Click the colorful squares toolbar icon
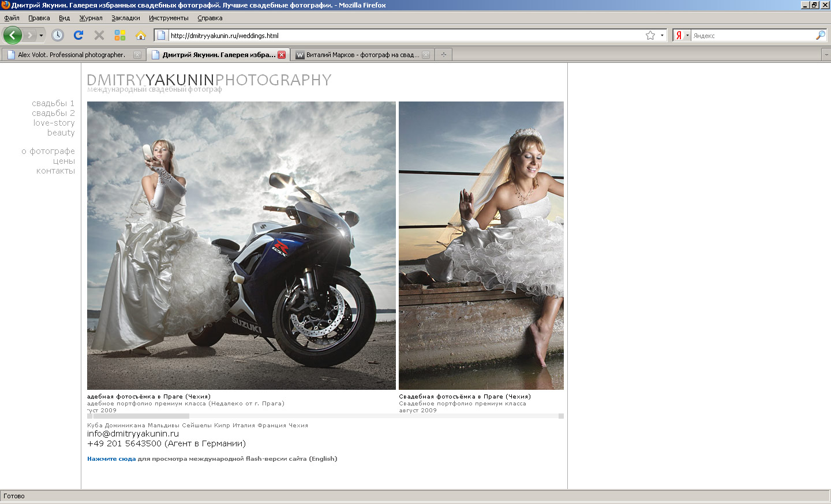 120,35
